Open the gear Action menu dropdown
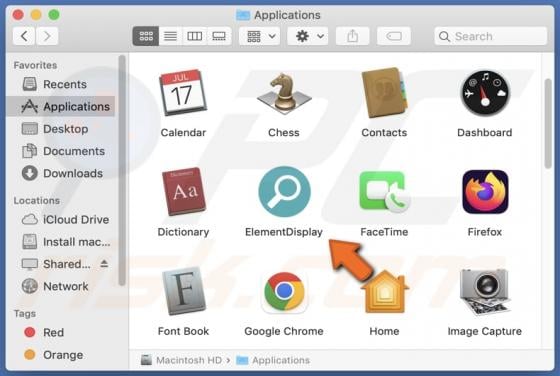The width and height of the screenshot is (560, 376). tap(308, 36)
